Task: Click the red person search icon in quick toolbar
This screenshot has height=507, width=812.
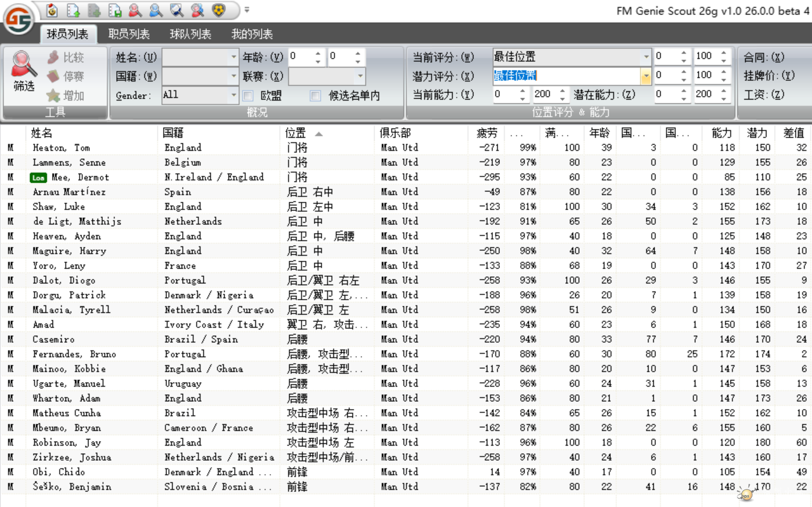Action: 135,10
